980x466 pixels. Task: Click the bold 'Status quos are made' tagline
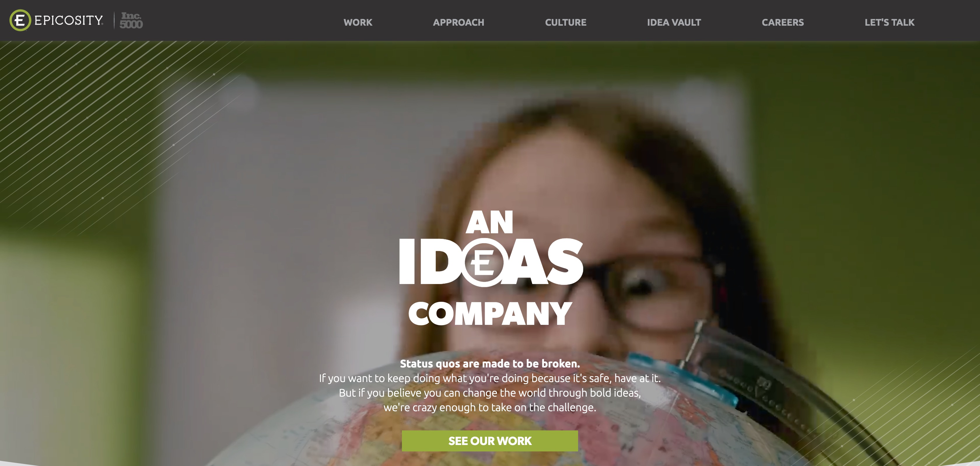click(490, 364)
